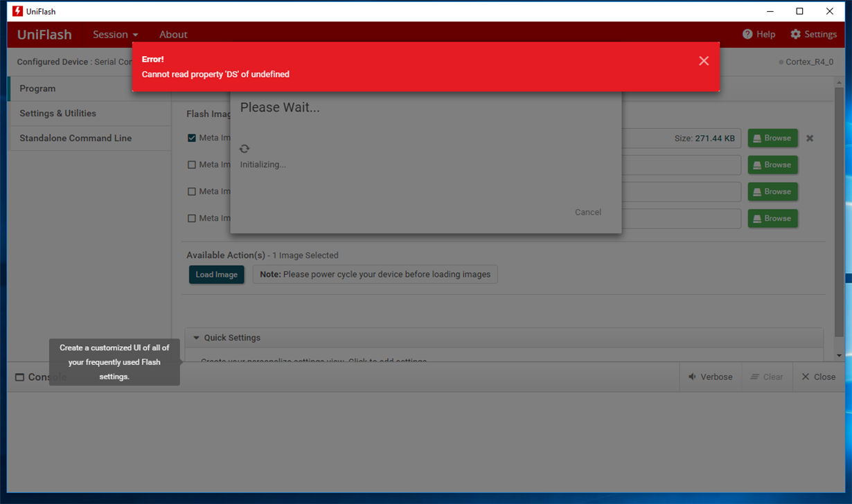This screenshot has width=852, height=504.
Task: Click the Size: 271.44 KB text
Action: pyautogui.click(x=704, y=138)
